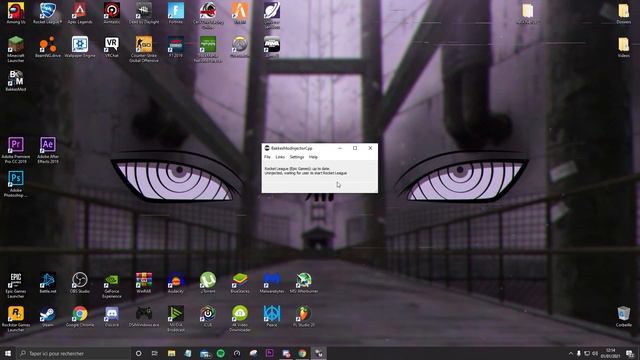Click the taskbar search box
The height and width of the screenshot is (360, 640).
73,353
